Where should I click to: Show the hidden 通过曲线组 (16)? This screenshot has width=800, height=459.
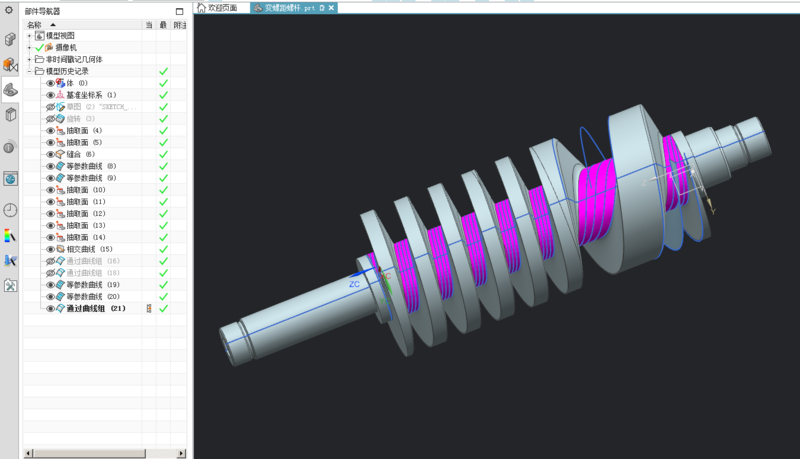click(50, 261)
